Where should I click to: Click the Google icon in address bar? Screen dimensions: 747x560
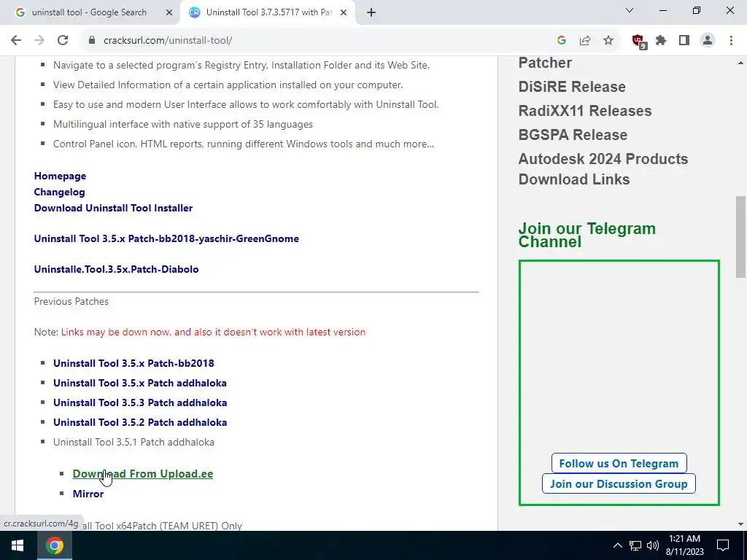tap(561, 41)
